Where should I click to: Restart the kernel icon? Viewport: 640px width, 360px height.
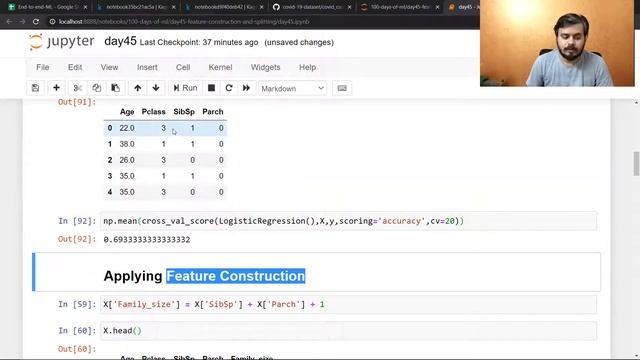[x=229, y=88]
